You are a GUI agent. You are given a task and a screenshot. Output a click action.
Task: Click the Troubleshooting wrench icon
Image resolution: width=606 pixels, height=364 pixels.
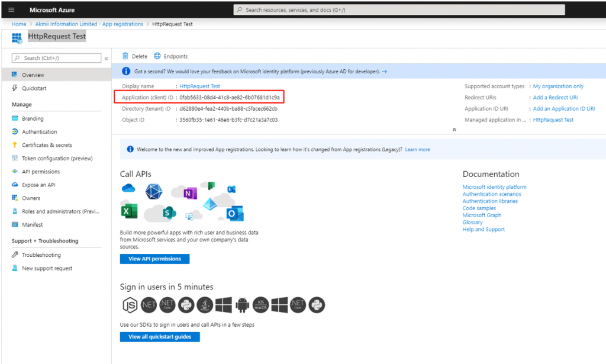(15, 255)
